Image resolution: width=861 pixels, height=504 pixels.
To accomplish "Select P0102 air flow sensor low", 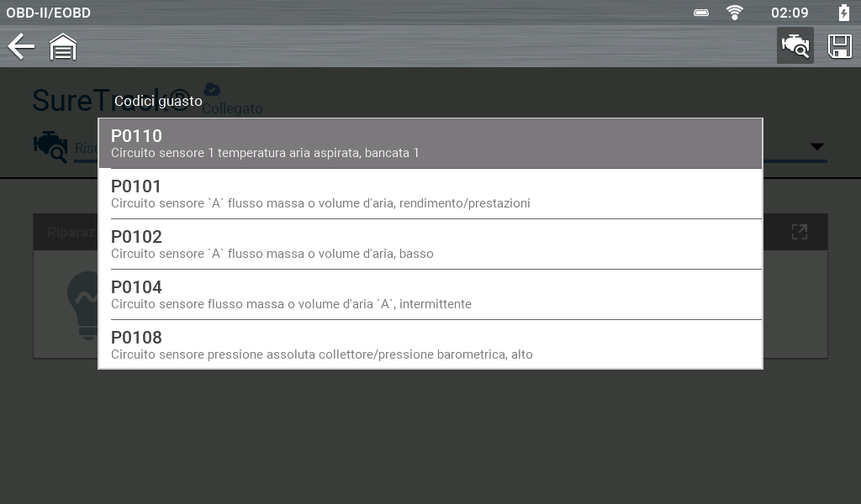I will click(430, 244).
